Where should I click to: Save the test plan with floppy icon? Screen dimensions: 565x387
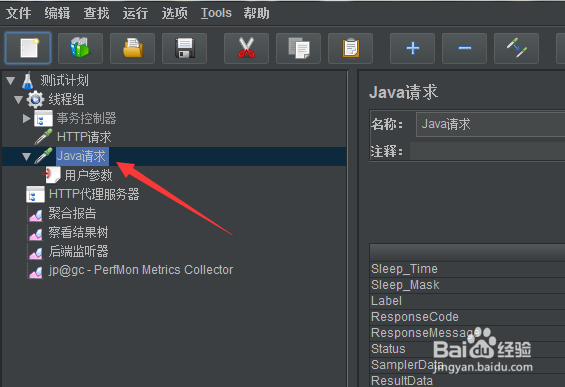(184, 48)
